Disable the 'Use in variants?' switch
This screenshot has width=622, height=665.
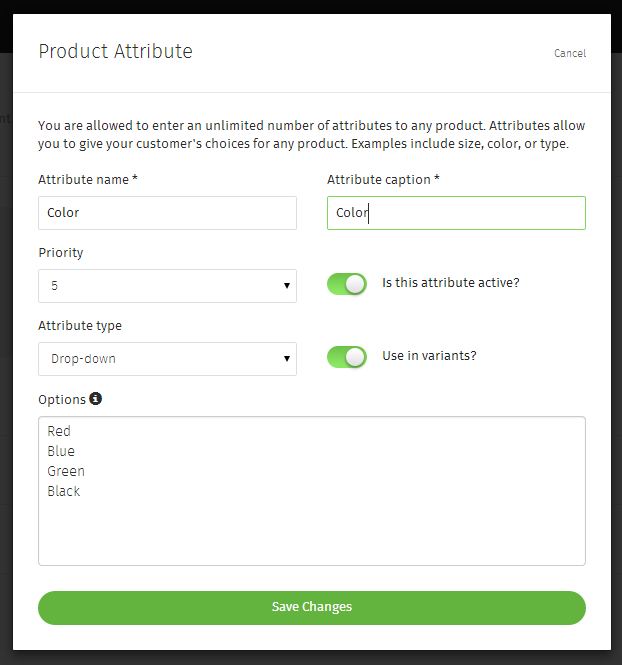pos(347,357)
